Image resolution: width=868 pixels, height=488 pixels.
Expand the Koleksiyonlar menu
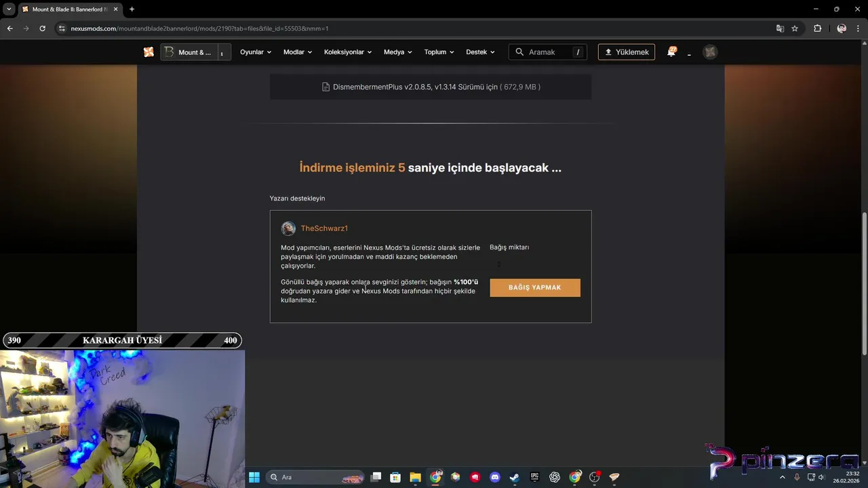pyautogui.click(x=348, y=52)
